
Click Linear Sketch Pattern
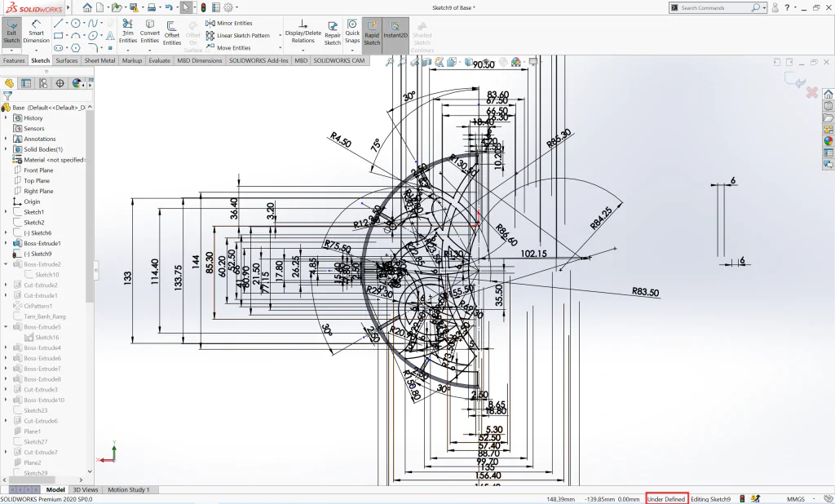[237, 35]
